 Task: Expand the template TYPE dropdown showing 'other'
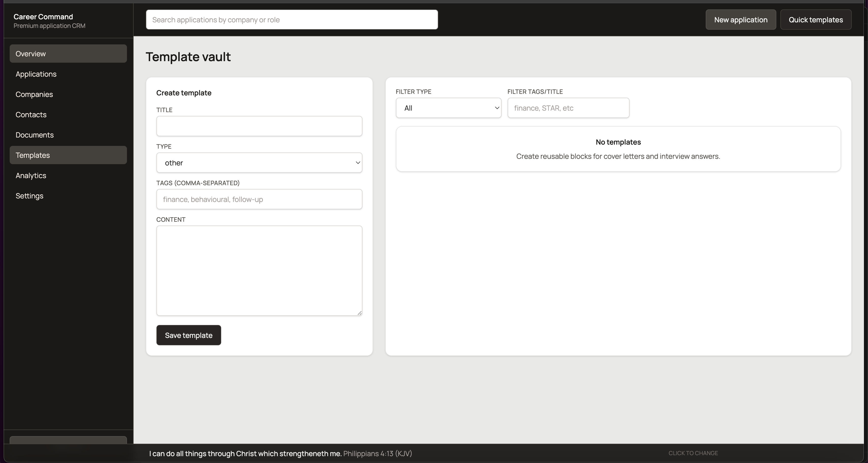point(259,163)
